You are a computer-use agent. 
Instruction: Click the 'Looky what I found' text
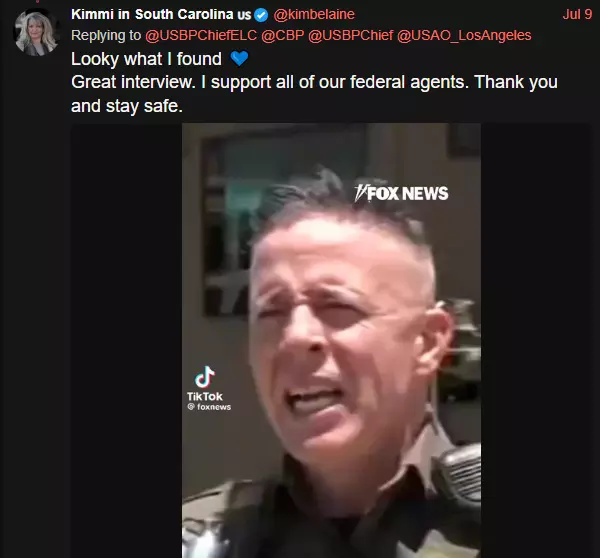coord(146,59)
